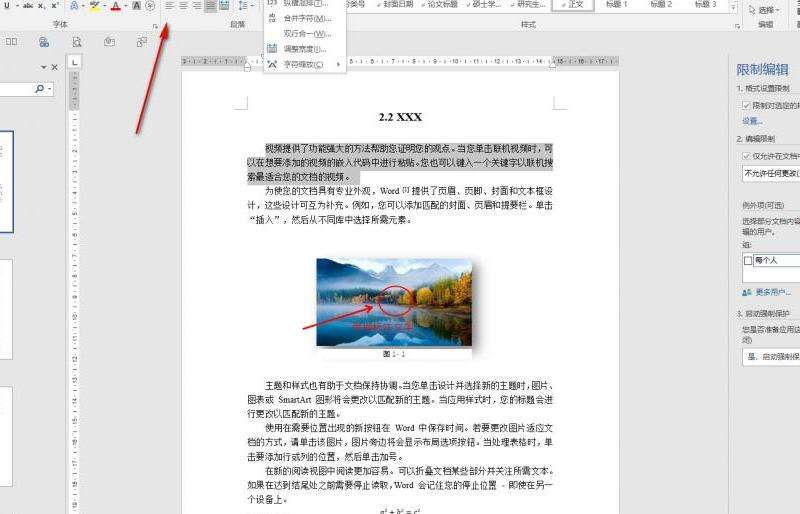The width and height of the screenshot is (800, 514).
Task: Click the side-by-side pages icon
Action: 11,42
